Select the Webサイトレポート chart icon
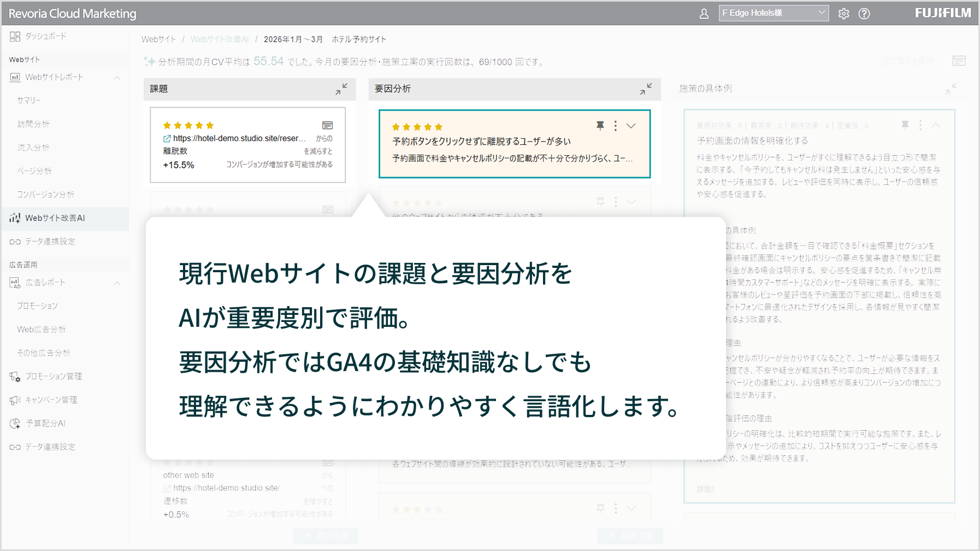 pyautogui.click(x=14, y=77)
